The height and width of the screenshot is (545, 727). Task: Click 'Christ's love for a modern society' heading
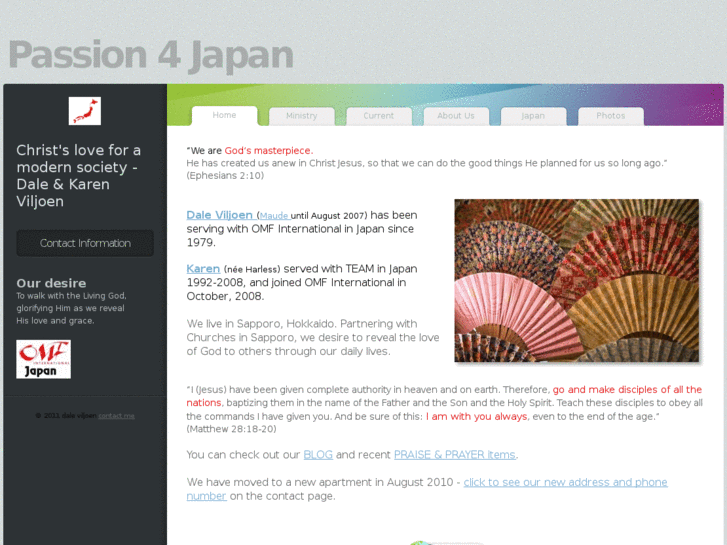tap(79, 176)
